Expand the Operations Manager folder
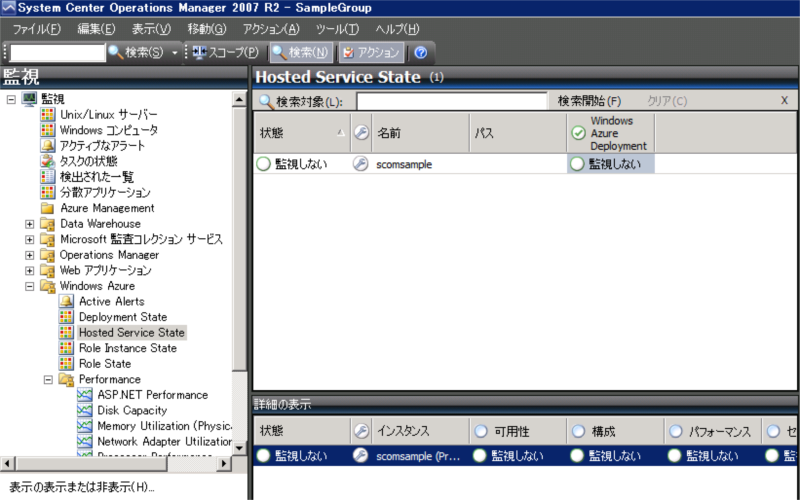 coord(30,255)
